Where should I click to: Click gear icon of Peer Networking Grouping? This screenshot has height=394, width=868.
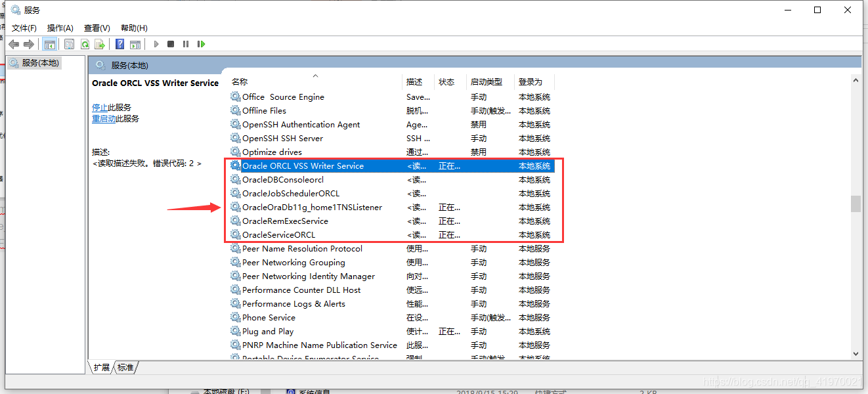click(236, 262)
